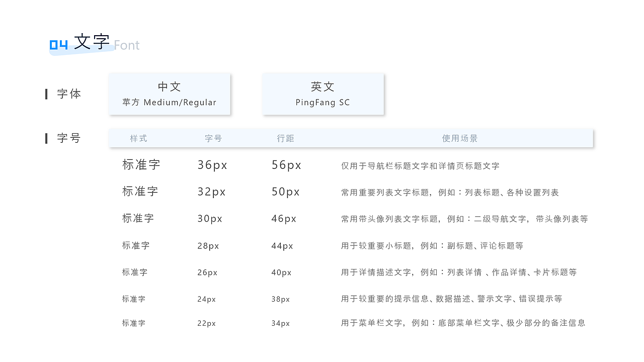Click the 字体 section label
This screenshot has height=362, width=644.
tap(69, 94)
